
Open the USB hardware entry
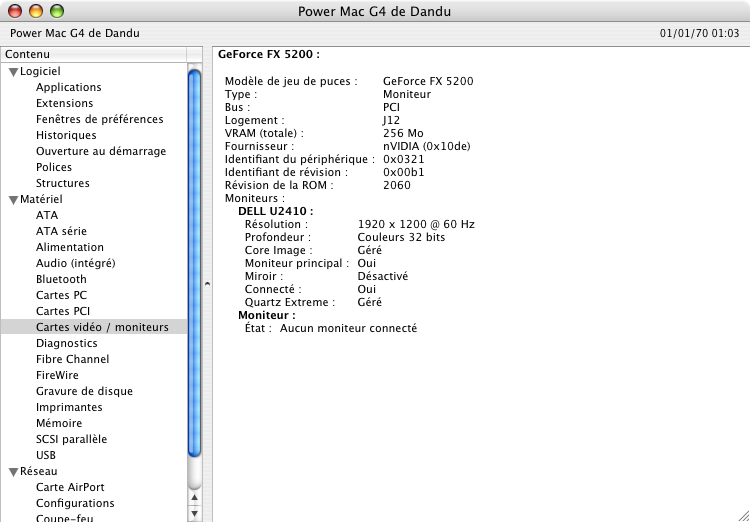click(46, 455)
